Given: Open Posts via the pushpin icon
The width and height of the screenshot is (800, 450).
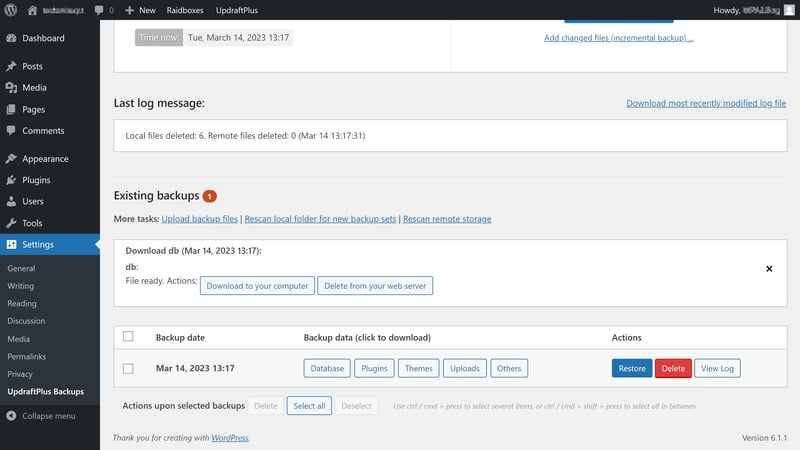Looking at the screenshot, I should 11,66.
